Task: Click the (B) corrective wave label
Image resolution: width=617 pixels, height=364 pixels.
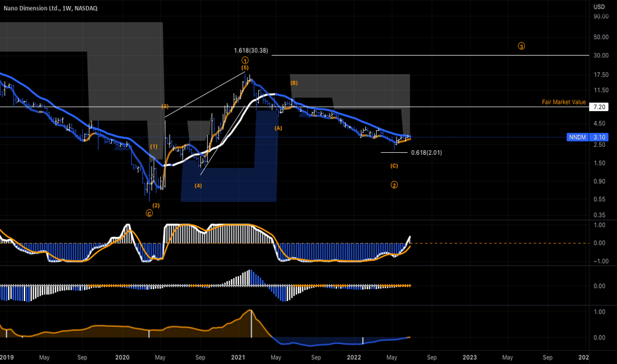Action: tap(294, 83)
